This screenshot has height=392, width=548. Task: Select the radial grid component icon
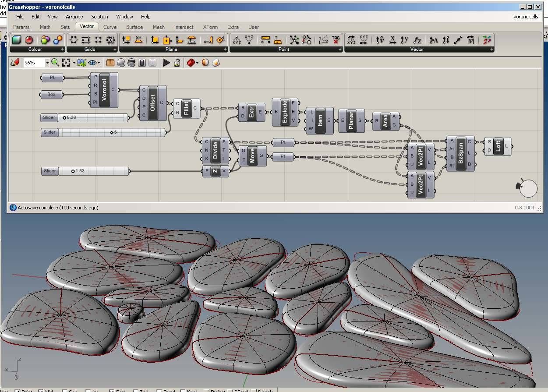coord(111,40)
